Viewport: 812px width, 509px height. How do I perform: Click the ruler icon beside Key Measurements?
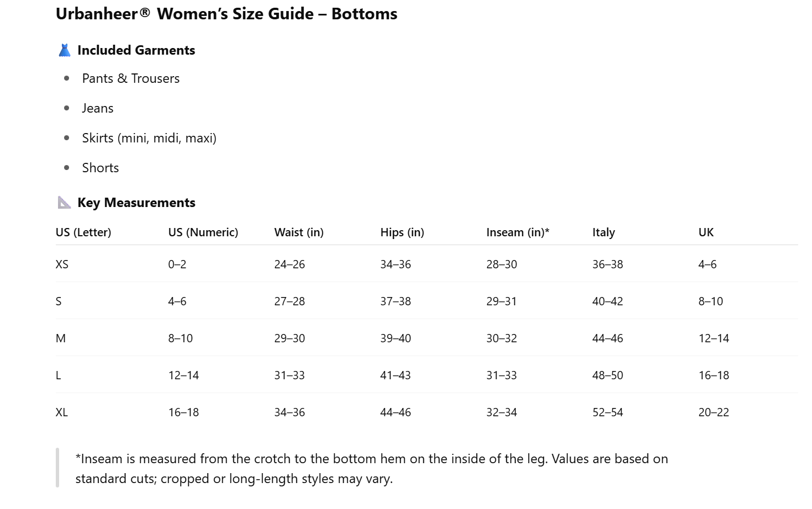65,203
